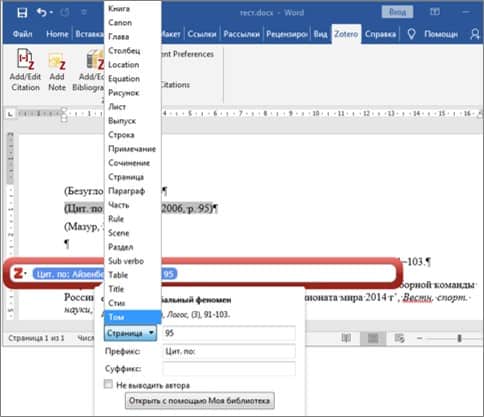Choose Location from locator list
The image size is (484, 417).
coord(133,65)
